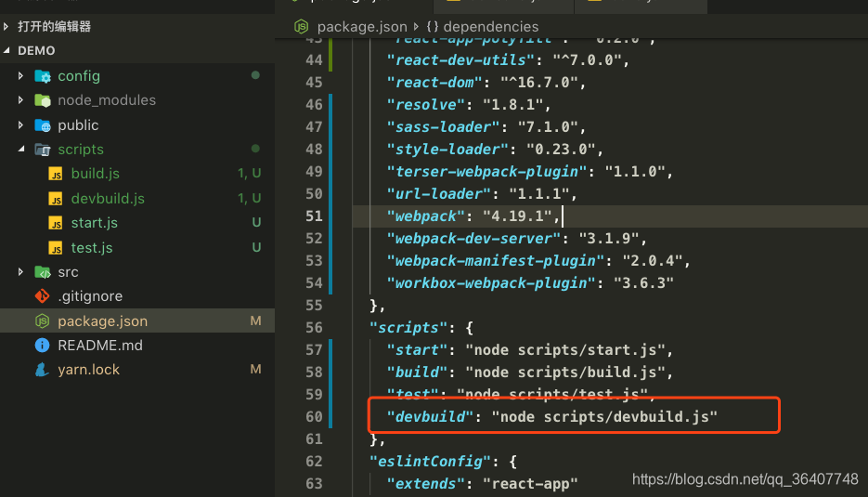Screen dimensions: 868x497
Task: Open yarn.lock file
Action: coord(88,370)
